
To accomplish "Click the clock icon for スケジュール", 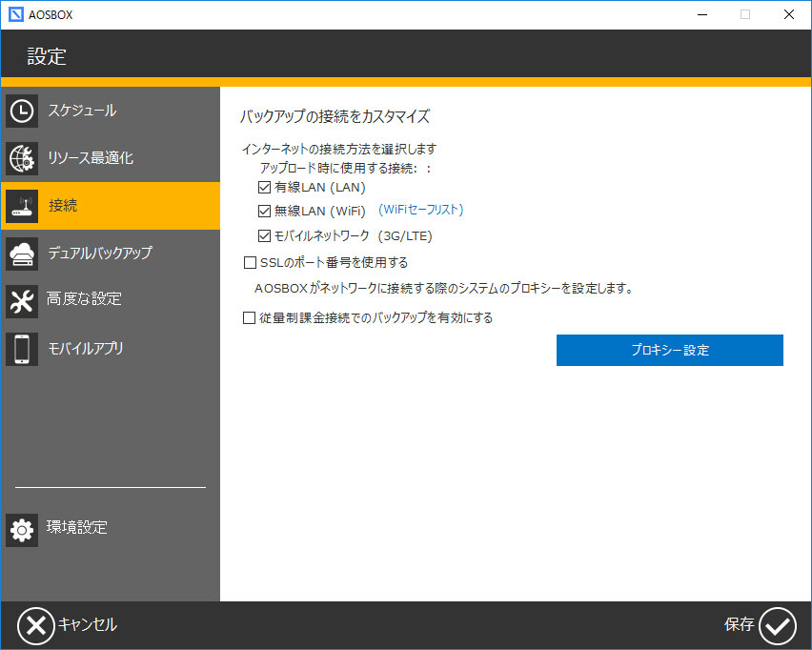I will click(x=22, y=111).
